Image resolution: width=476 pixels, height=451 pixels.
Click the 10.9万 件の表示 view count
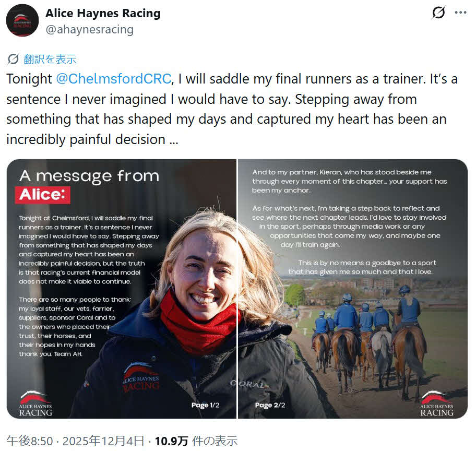pos(196,441)
